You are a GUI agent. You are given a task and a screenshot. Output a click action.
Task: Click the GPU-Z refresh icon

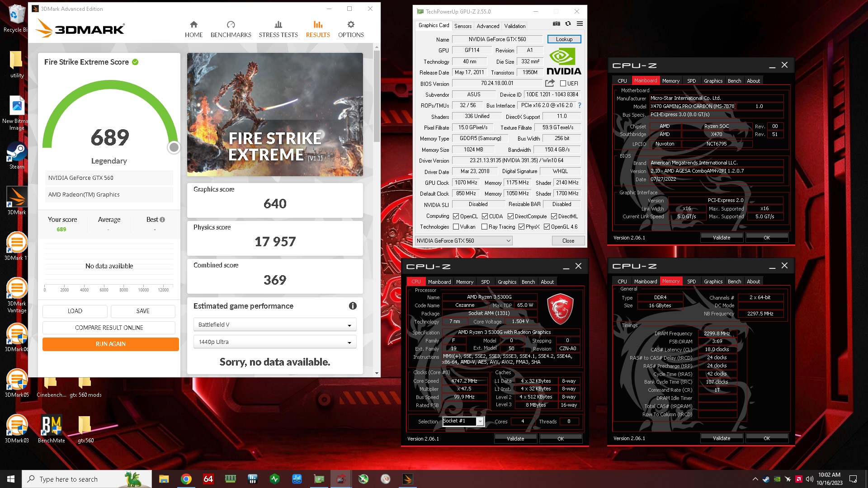point(568,23)
